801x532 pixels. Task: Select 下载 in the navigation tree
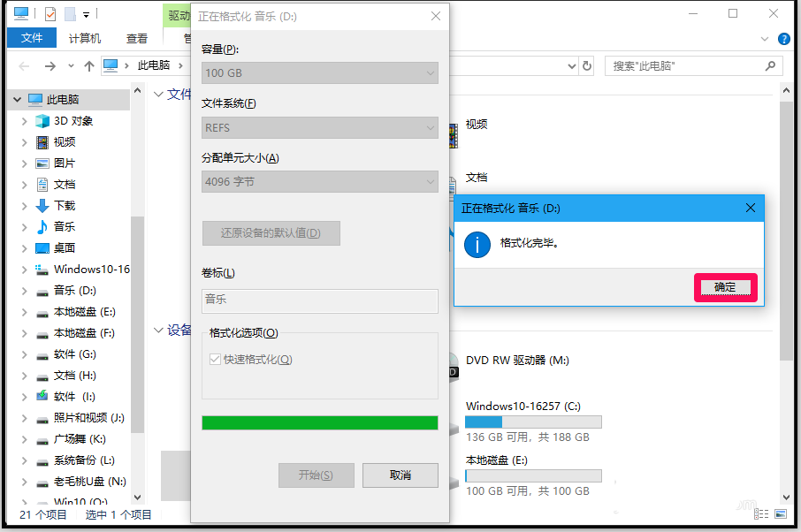coord(65,206)
